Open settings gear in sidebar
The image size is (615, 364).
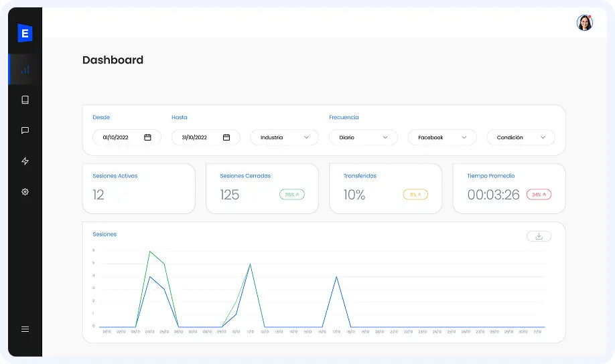[25, 192]
